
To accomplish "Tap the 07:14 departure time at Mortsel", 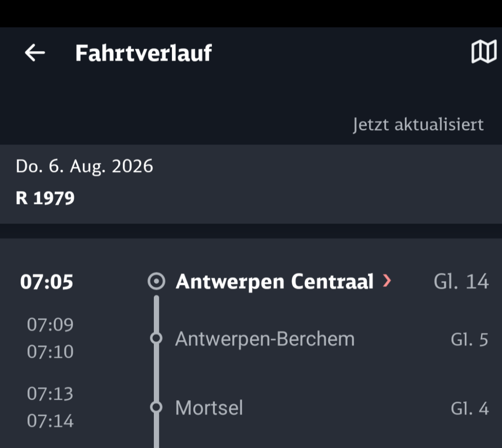I will coord(50,421).
